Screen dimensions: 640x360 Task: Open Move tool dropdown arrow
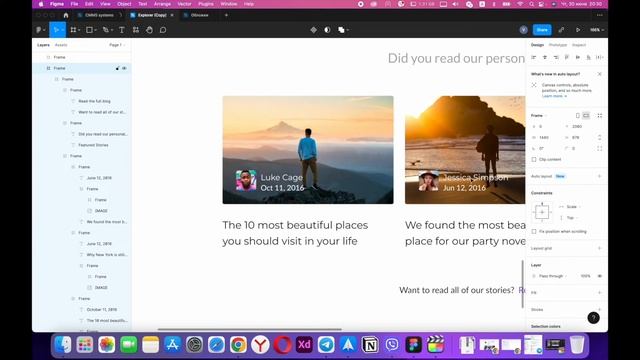point(62,30)
